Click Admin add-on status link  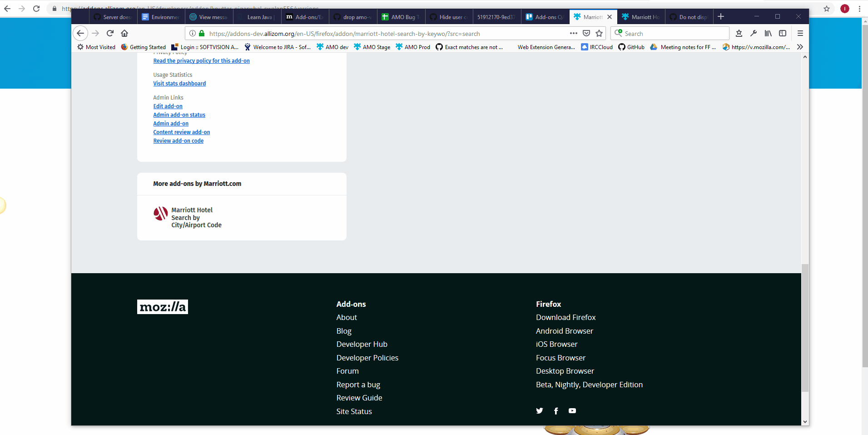click(x=179, y=115)
